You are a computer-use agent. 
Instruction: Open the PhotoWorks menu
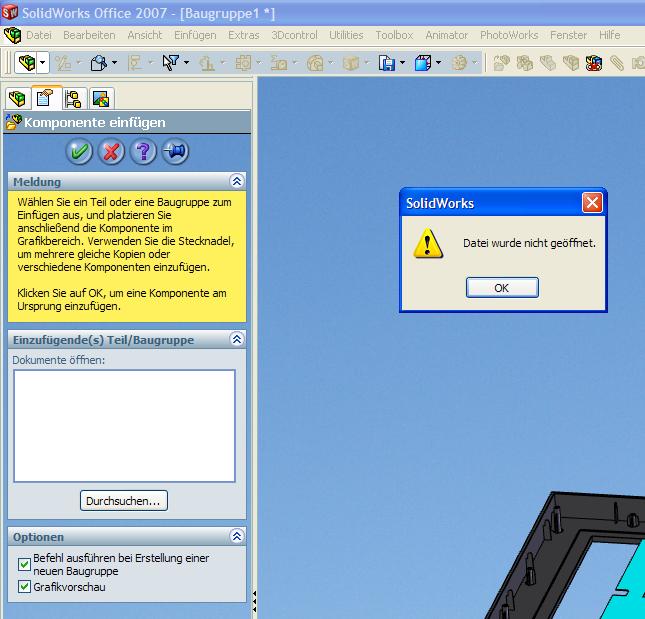[509, 35]
